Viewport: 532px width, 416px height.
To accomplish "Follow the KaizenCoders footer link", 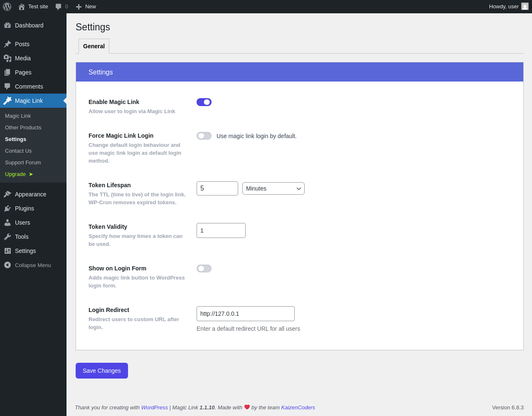I will click(298, 408).
